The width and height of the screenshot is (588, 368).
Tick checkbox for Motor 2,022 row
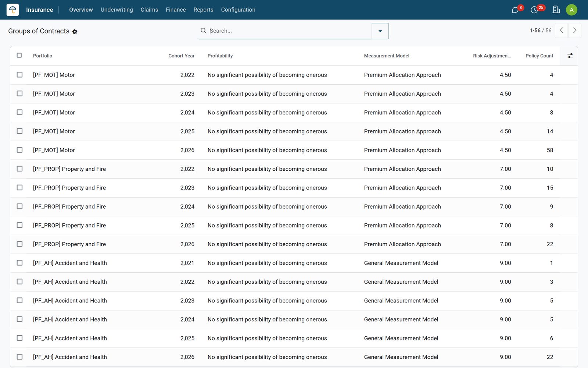(19, 75)
